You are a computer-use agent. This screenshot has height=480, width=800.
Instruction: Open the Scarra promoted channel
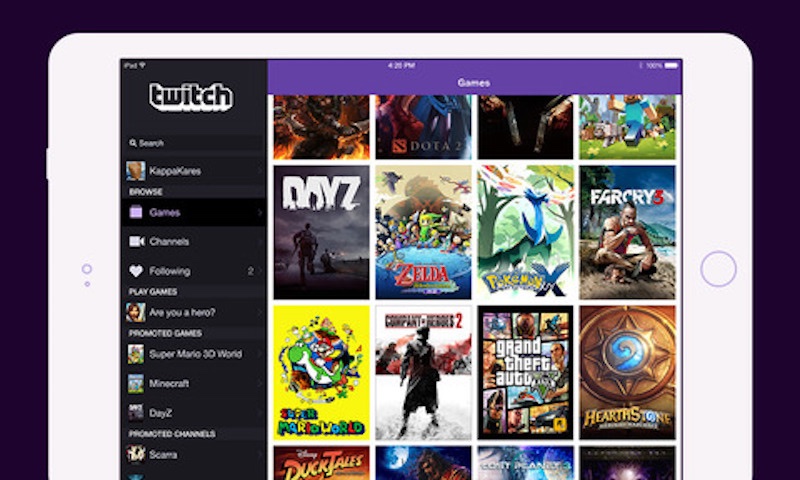tap(194, 454)
